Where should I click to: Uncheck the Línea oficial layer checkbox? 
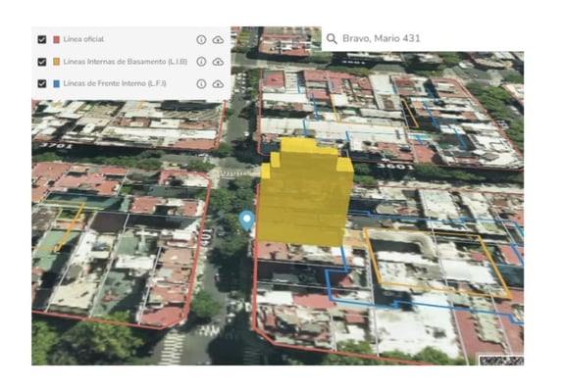42,39
